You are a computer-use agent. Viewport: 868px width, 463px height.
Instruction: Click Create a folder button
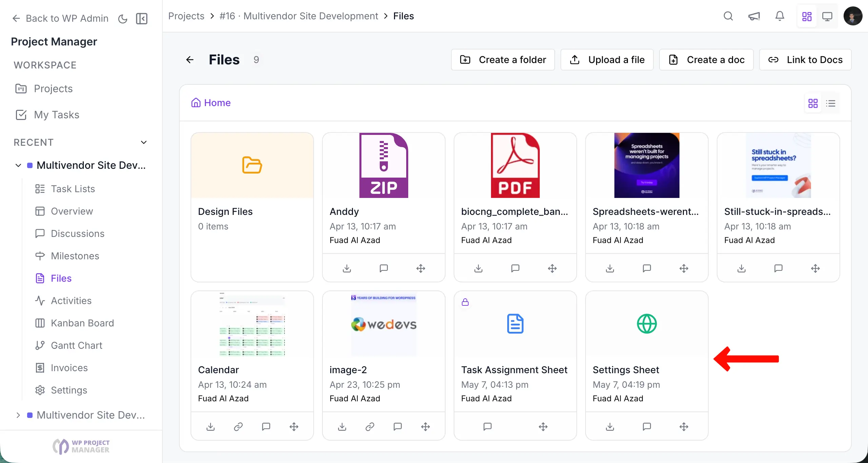pos(503,60)
